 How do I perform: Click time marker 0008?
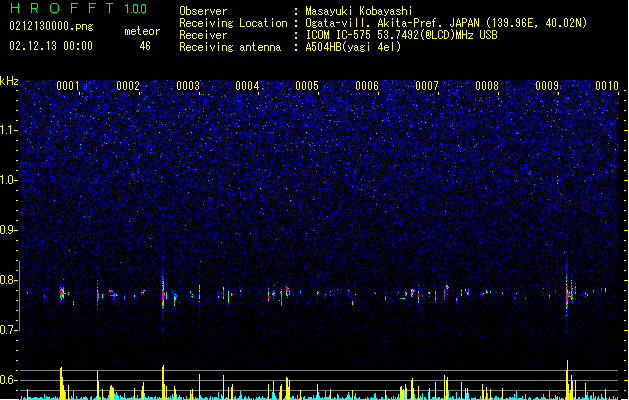[487, 85]
